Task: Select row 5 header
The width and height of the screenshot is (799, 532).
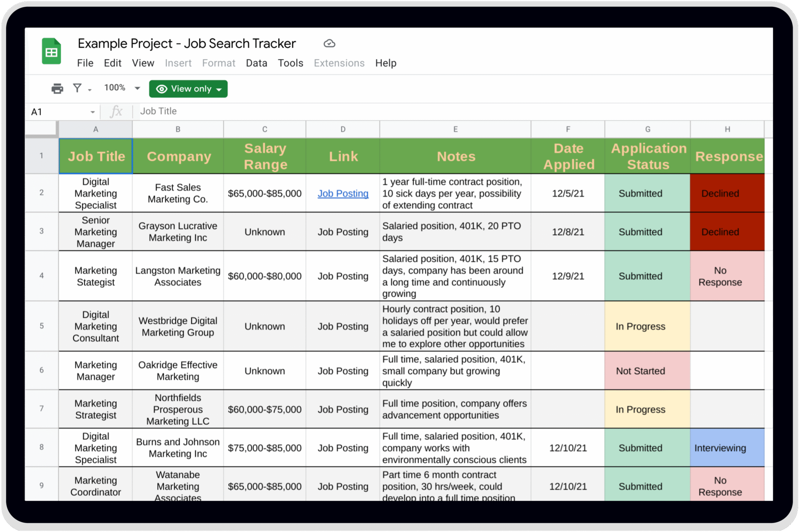Action: click(x=42, y=326)
